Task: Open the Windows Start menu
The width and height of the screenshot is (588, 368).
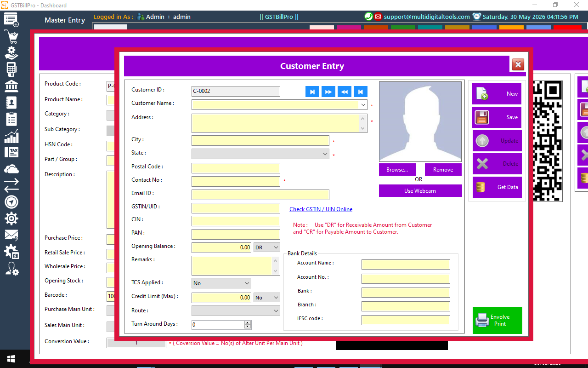Action: click(11, 358)
